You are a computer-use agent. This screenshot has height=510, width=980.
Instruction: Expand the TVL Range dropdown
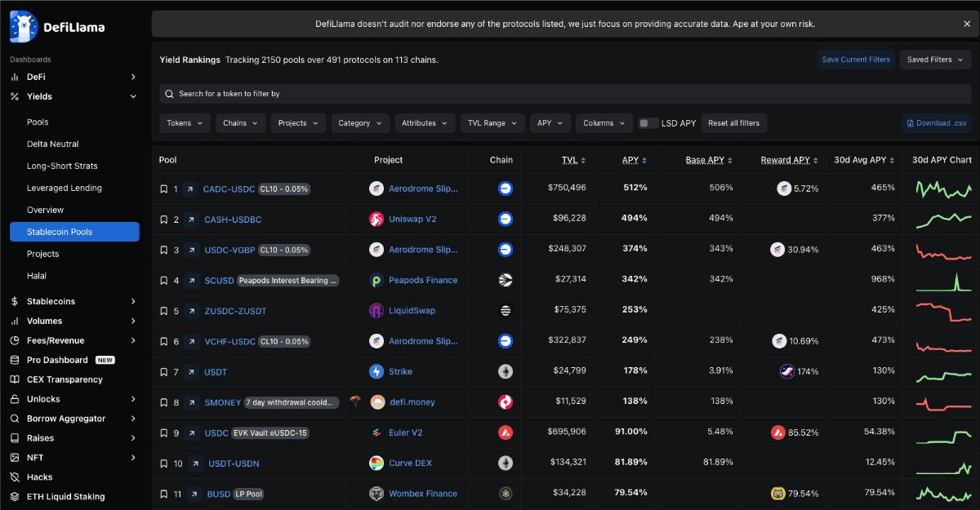coord(492,123)
